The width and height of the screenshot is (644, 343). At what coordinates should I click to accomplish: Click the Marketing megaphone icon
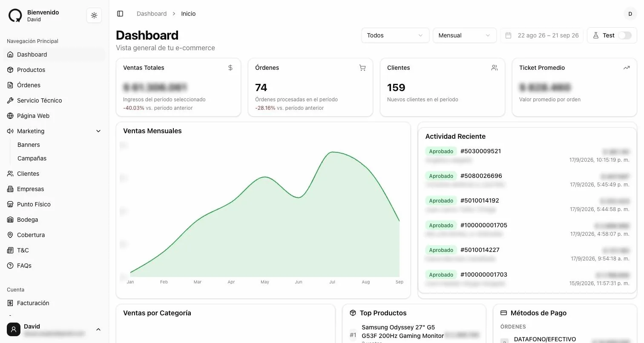(x=10, y=131)
